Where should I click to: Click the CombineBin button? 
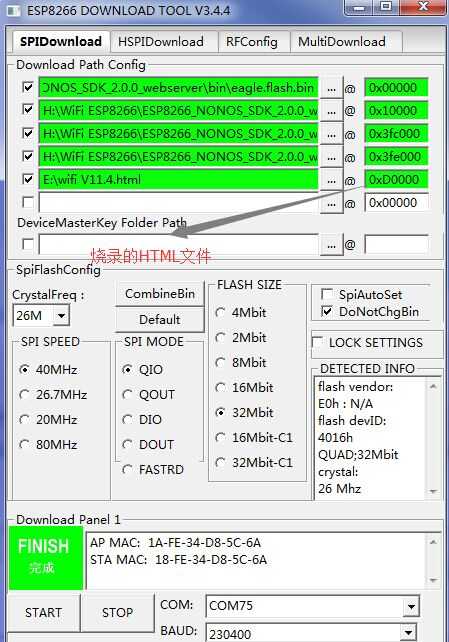(160, 294)
